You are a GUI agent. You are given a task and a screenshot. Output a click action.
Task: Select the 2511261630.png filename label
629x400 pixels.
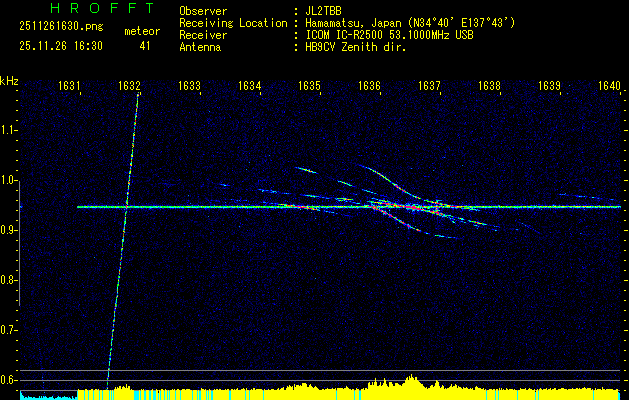coord(58,30)
